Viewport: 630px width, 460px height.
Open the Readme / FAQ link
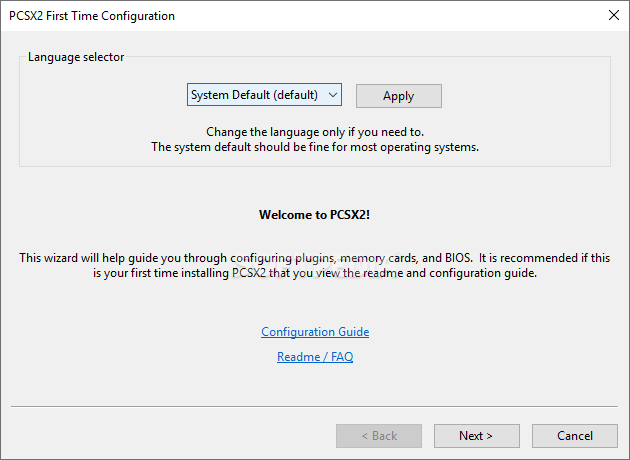coord(315,357)
